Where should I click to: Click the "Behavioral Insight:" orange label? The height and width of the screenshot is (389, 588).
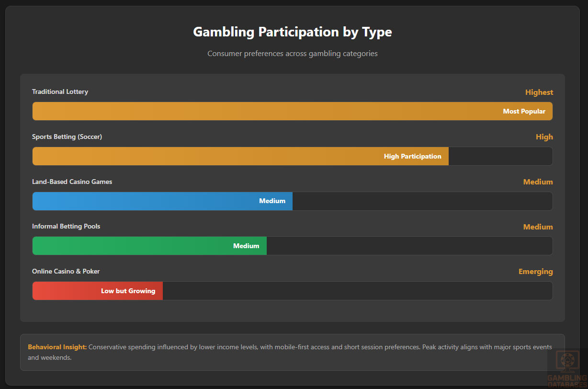click(x=57, y=347)
